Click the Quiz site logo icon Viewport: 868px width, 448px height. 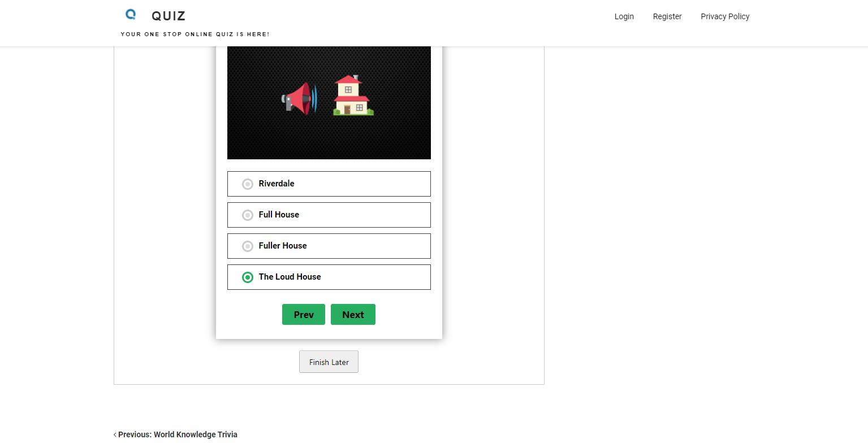click(131, 15)
